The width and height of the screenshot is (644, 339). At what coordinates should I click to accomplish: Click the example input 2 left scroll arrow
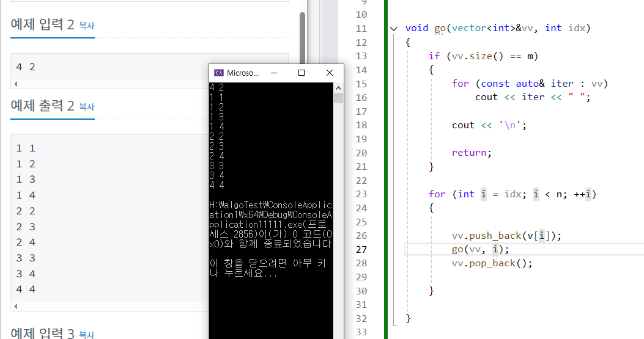[16, 84]
